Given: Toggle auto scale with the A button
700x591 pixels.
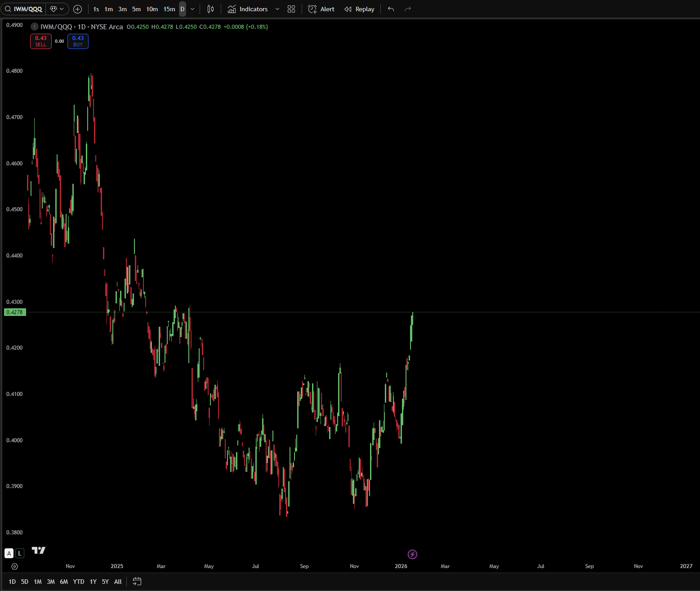Looking at the screenshot, I should 9,553.
